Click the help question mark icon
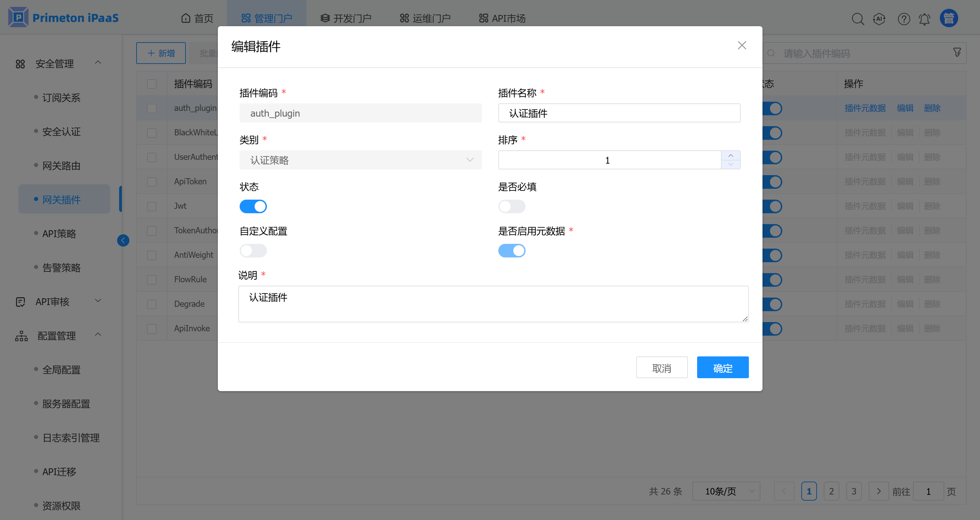This screenshot has width=980, height=520. click(x=903, y=19)
